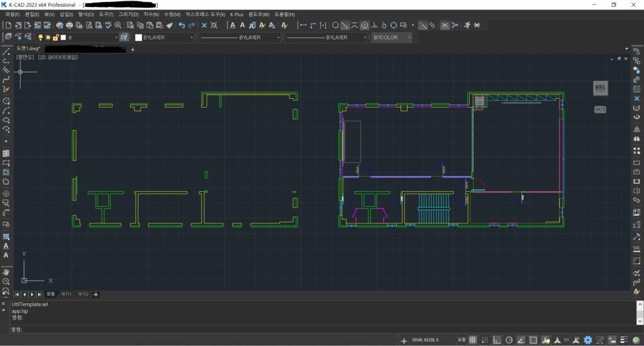Viewport: 644px width, 346px height.
Task: Add a new drawing tab with plus
Action: [x=133, y=49]
